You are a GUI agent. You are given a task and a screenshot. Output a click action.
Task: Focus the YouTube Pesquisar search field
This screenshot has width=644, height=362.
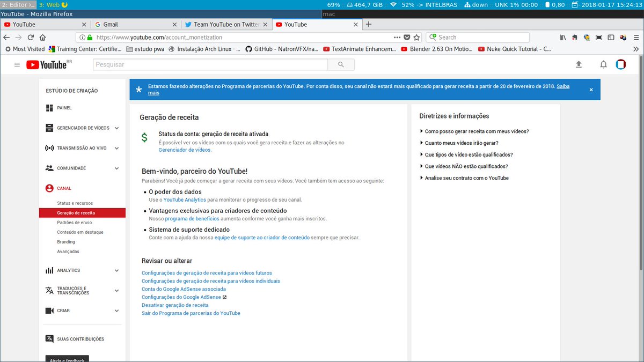coord(210,64)
